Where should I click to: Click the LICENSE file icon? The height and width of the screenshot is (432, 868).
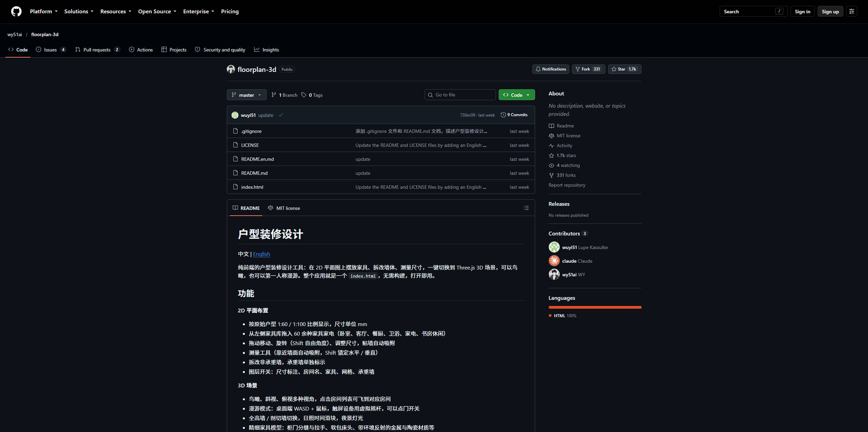[235, 145]
